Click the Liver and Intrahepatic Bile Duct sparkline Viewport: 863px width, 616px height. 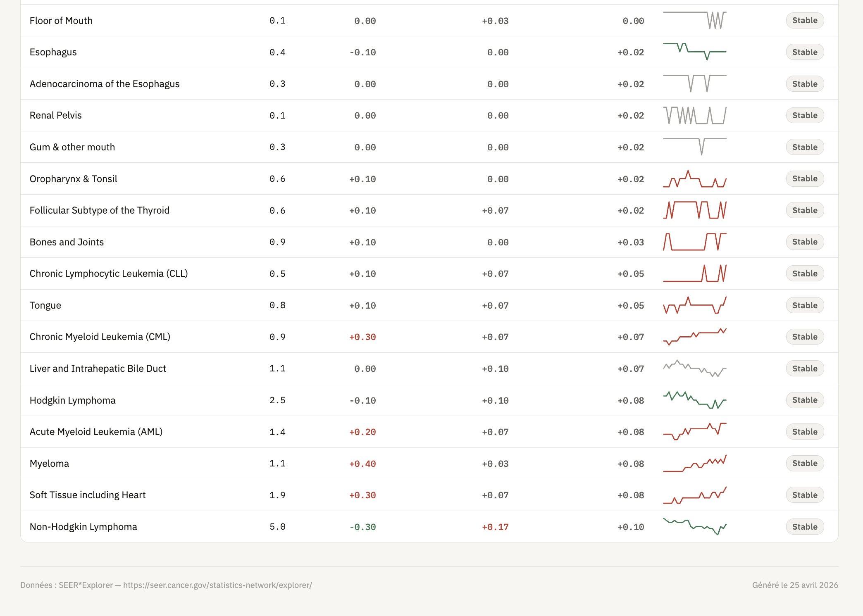tap(694, 369)
